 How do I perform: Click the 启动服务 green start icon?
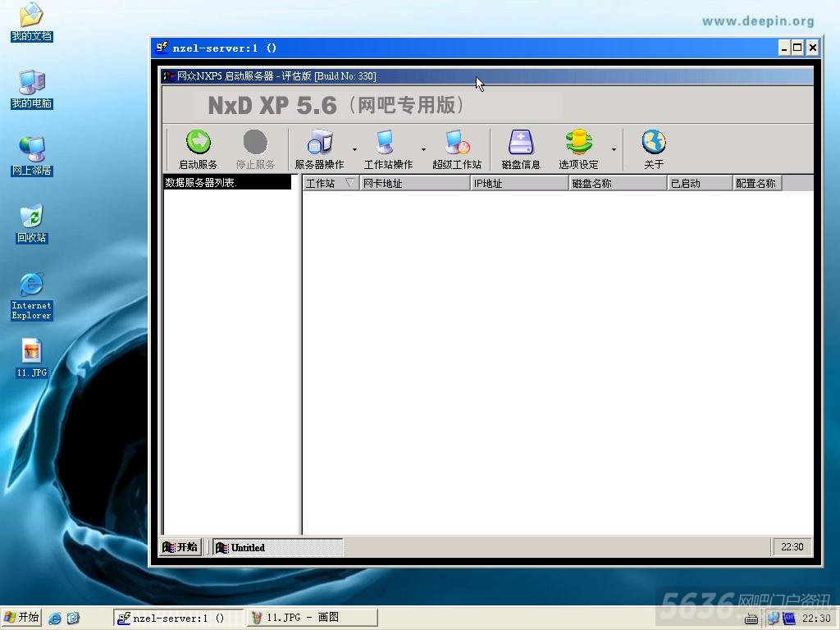(x=199, y=142)
